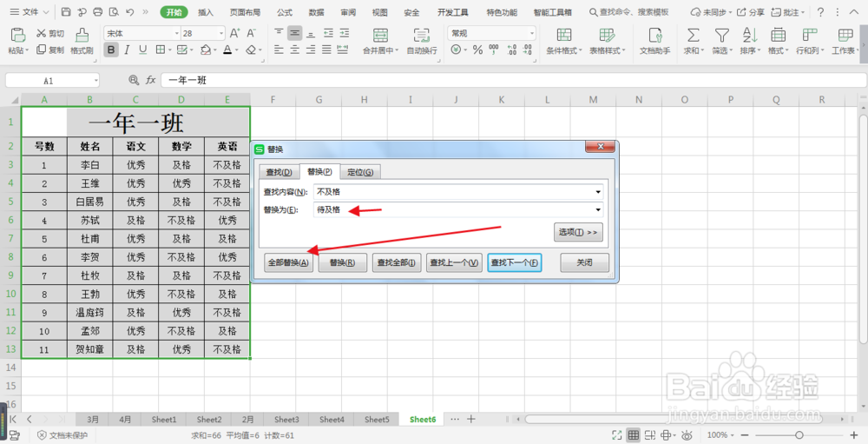Switch to the Find (查找) dialog tab
Image resolution: width=868 pixels, height=444 pixels.
[x=279, y=172]
